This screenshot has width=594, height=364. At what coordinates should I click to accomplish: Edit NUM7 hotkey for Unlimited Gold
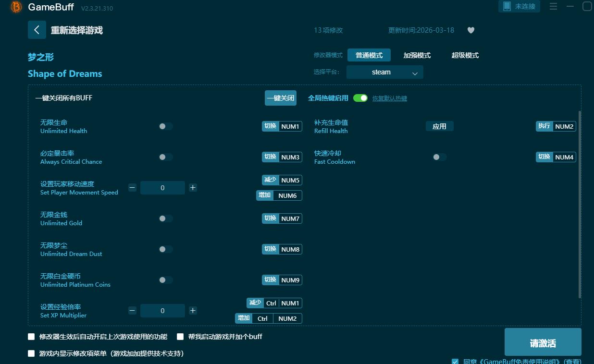click(290, 218)
